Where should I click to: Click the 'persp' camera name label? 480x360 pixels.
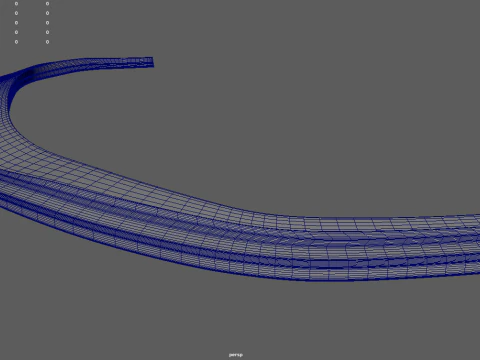pyautogui.click(x=236, y=355)
